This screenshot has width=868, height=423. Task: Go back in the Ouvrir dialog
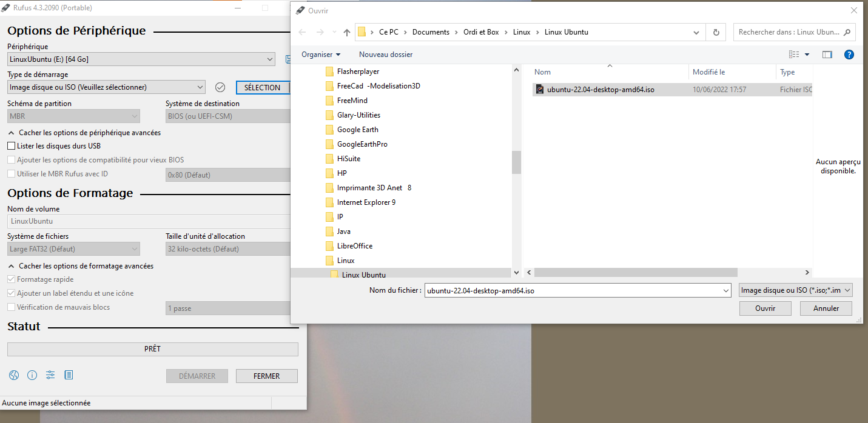click(x=303, y=32)
